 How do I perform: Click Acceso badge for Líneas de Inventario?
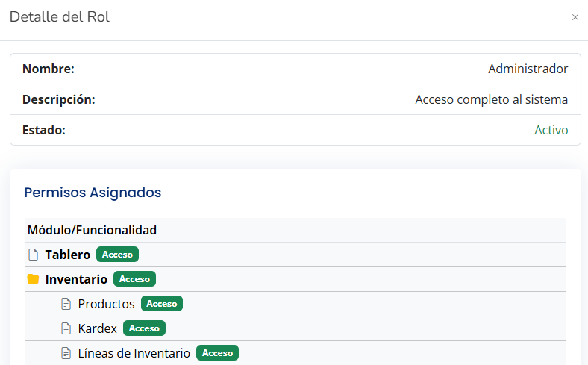pos(217,353)
